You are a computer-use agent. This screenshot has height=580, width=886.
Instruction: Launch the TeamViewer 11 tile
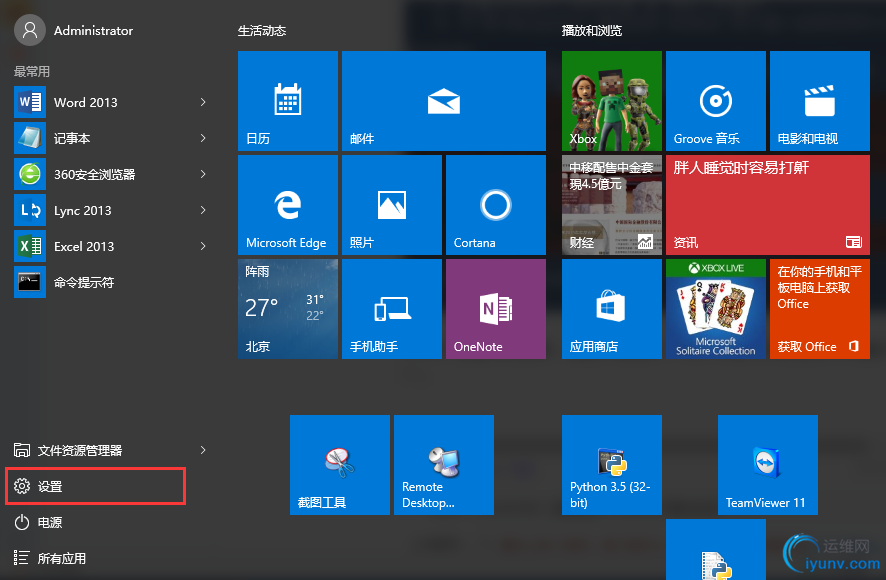pyautogui.click(x=767, y=465)
